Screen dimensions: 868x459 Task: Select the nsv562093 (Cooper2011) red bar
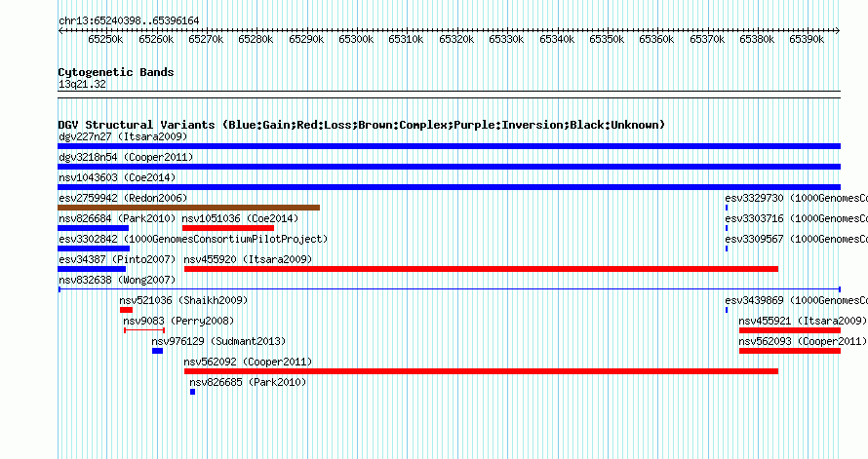790,351
